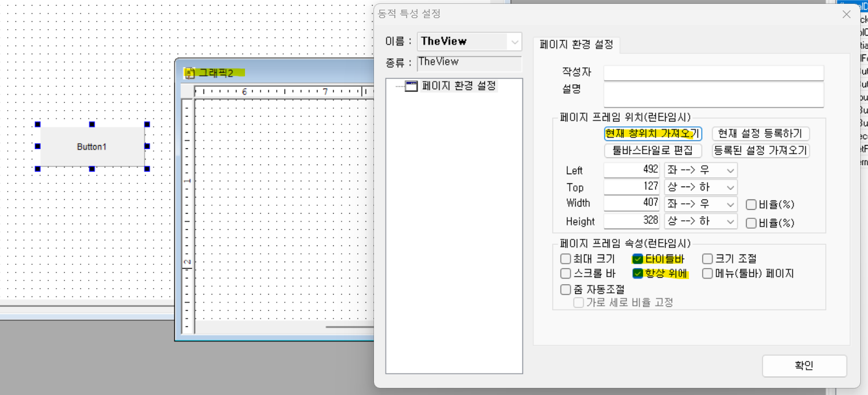Click the 등록된 설정 가져오기 button
The height and width of the screenshot is (395, 868).
(760, 150)
